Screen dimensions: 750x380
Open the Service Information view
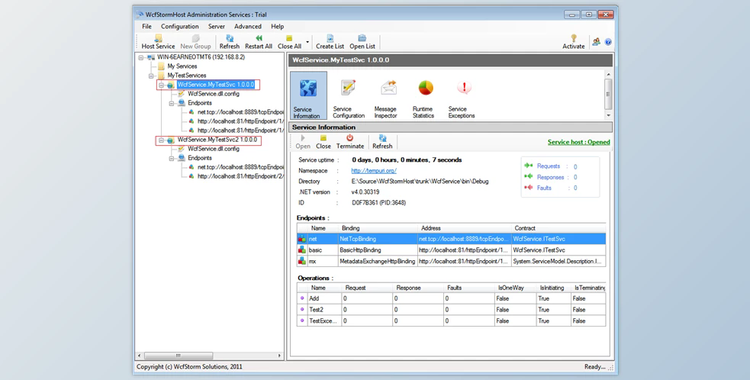click(309, 95)
